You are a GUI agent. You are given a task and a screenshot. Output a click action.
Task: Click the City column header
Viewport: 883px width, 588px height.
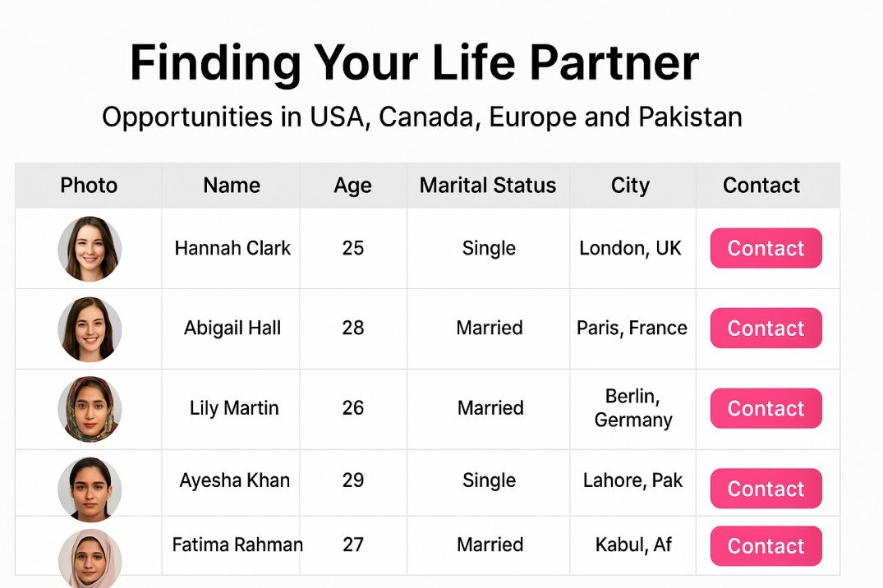pyautogui.click(x=631, y=186)
